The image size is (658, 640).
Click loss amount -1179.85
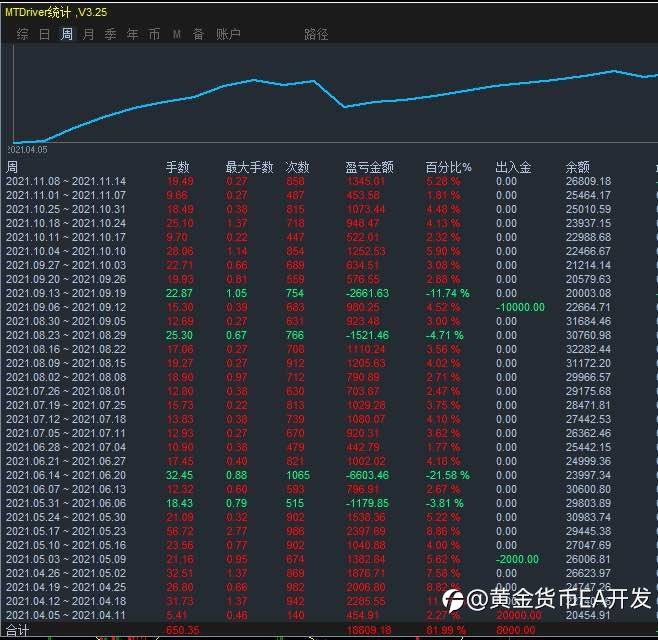point(367,503)
